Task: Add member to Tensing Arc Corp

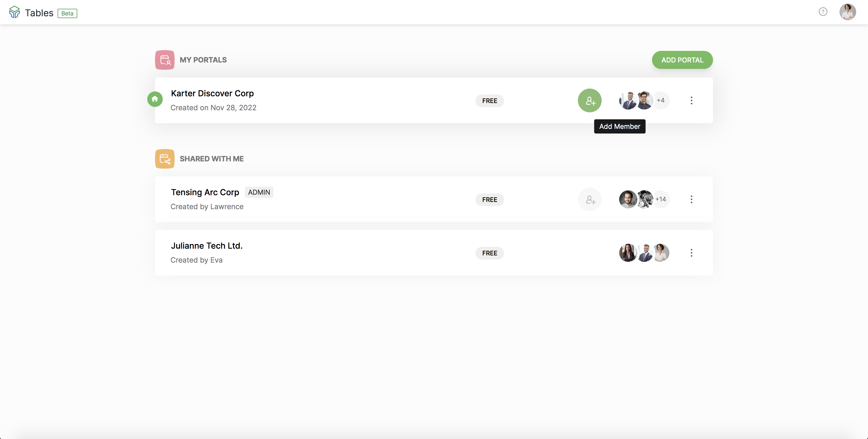Action: coord(590,199)
